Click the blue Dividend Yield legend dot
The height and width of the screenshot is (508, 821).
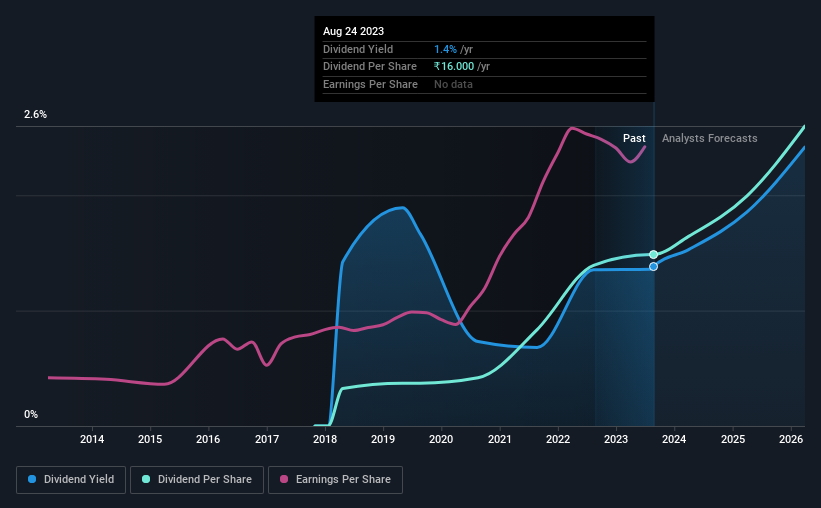(x=32, y=479)
